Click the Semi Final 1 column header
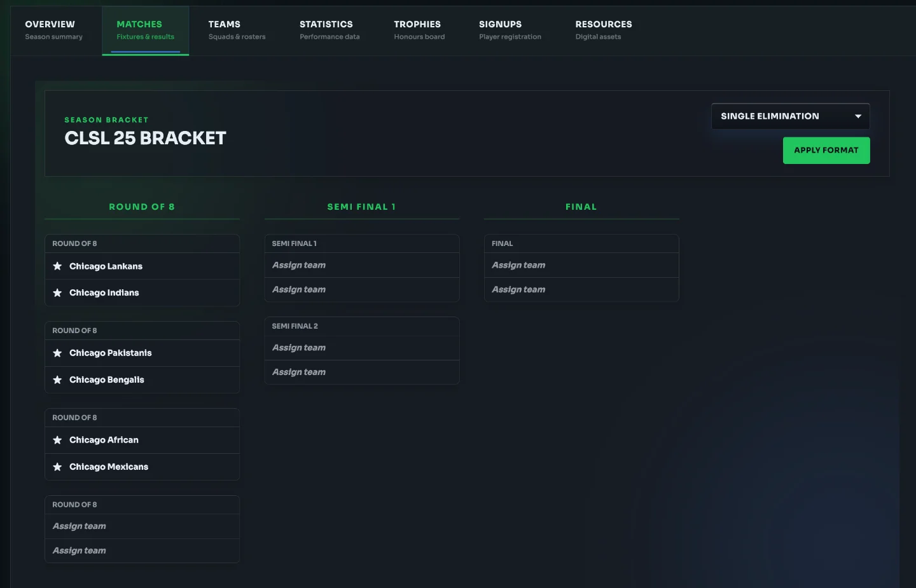 (x=362, y=207)
